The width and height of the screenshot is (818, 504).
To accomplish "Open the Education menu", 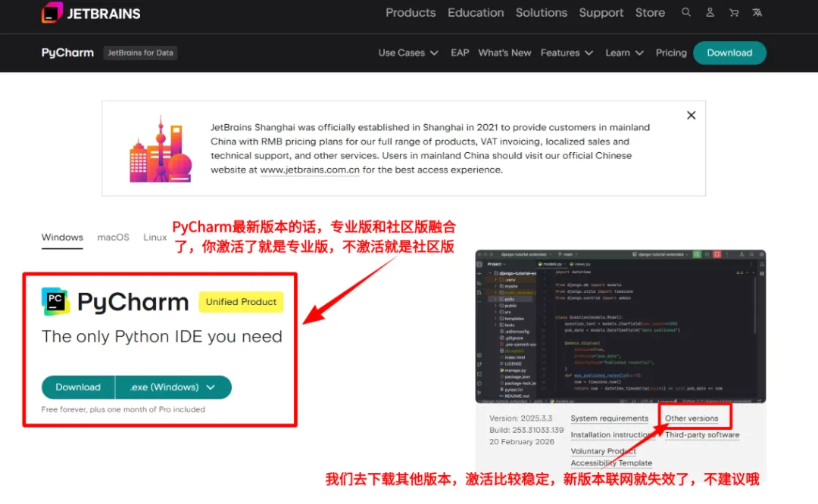I will tap(476, 13).
